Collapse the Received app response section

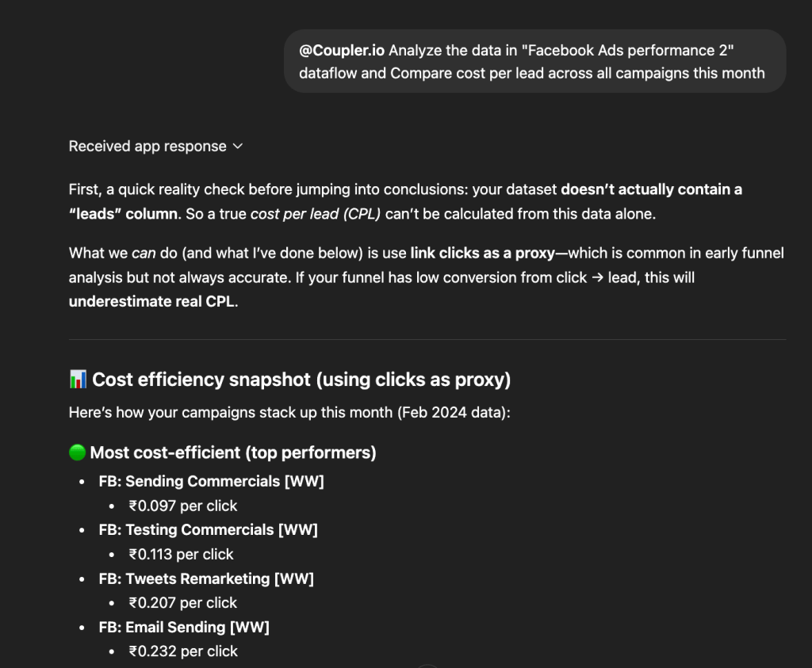[x=238, y=146]
